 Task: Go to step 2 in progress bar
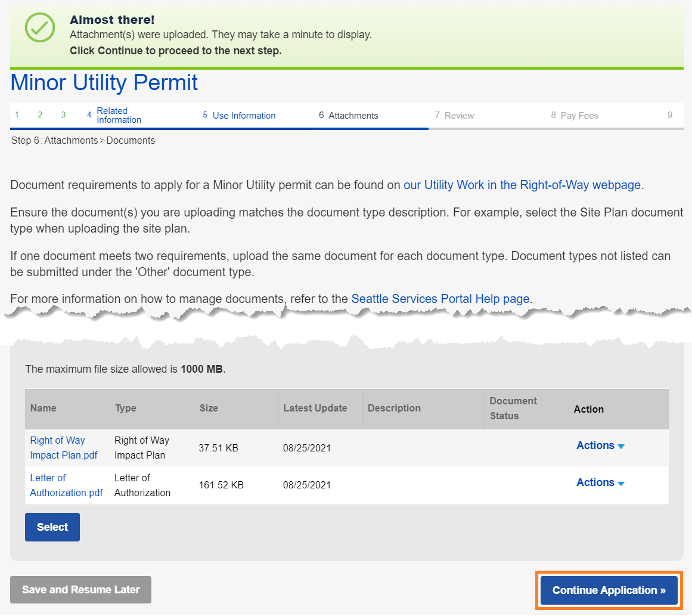(x=41, y=115)
